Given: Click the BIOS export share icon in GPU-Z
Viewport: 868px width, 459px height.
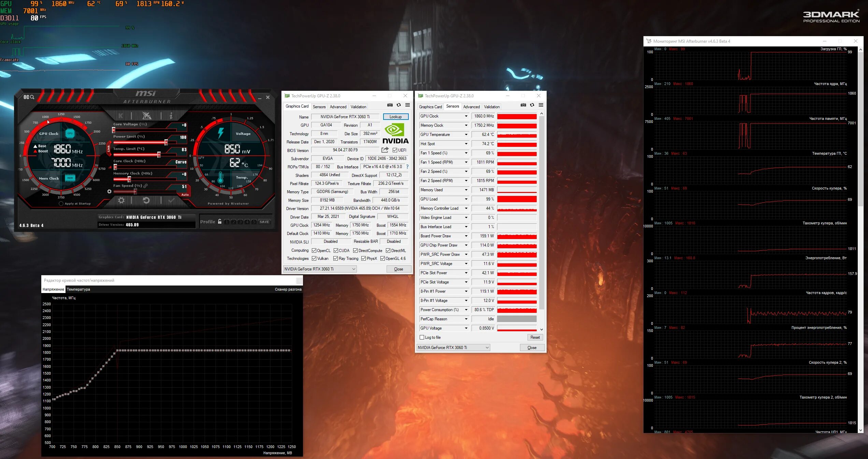Looking at the screenshot, I should click(385, 150).
